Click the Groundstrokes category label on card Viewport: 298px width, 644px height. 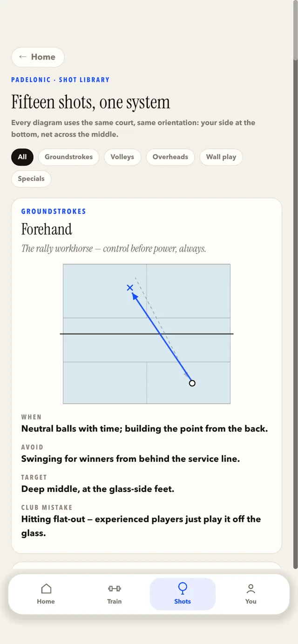click(x=54, y=211)
